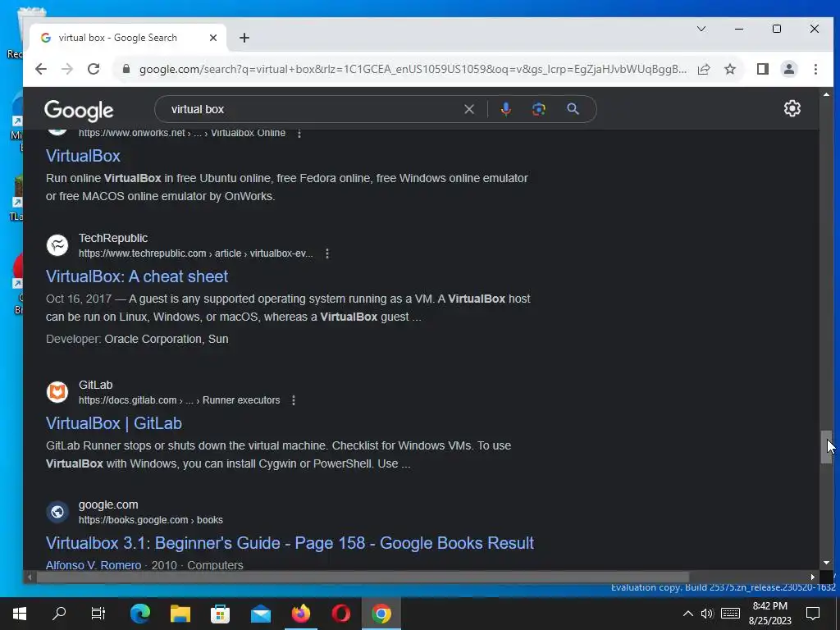The image size is (840, 630).
Task: Open 'VirtualBox: A cheat sheet' link
Action: pyautogui.click(x=137, y=276)
